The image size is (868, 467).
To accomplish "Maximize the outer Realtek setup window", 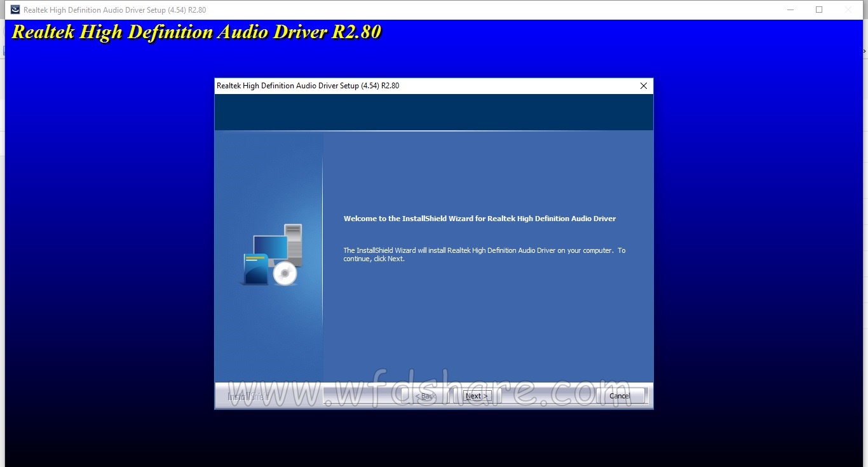I will point(819,10).
